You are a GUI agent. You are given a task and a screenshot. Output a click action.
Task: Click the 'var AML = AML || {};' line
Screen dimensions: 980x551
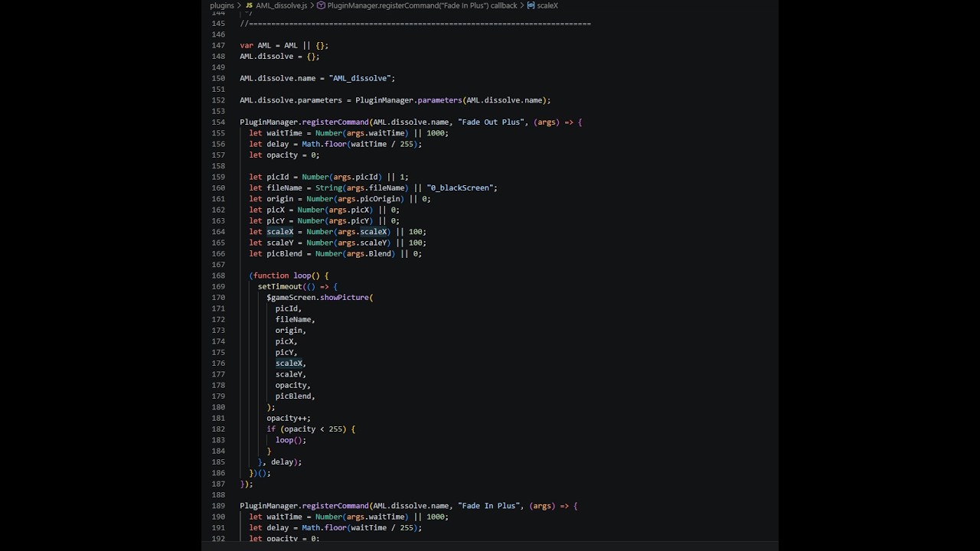[x=284, y=45]
